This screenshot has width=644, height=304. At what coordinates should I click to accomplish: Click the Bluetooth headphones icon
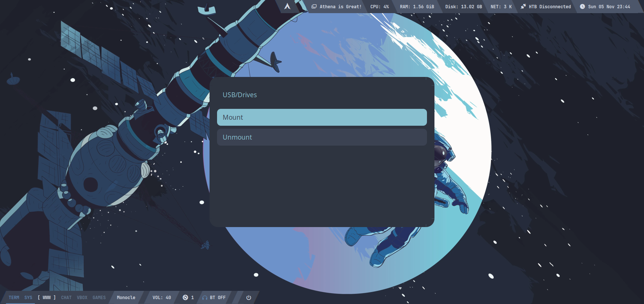coord(205,298)
